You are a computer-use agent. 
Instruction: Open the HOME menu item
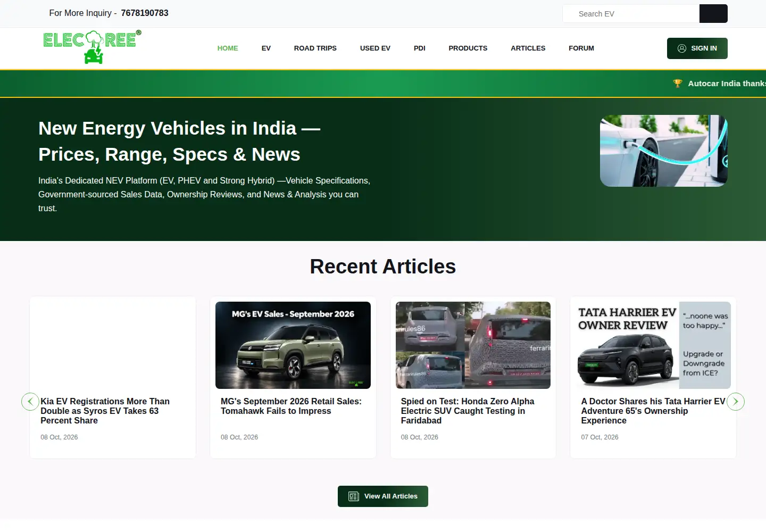(x=228, y=48)
